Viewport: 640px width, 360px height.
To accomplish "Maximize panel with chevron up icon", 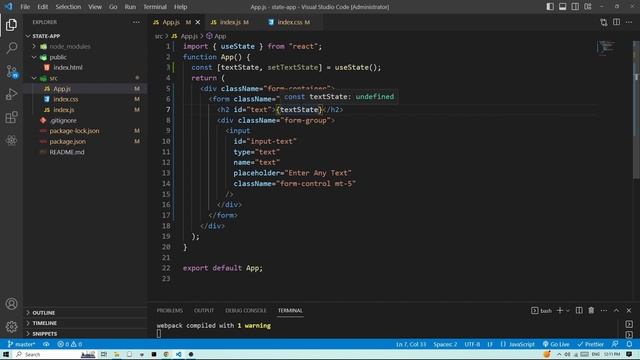I will tap(616, 311).
